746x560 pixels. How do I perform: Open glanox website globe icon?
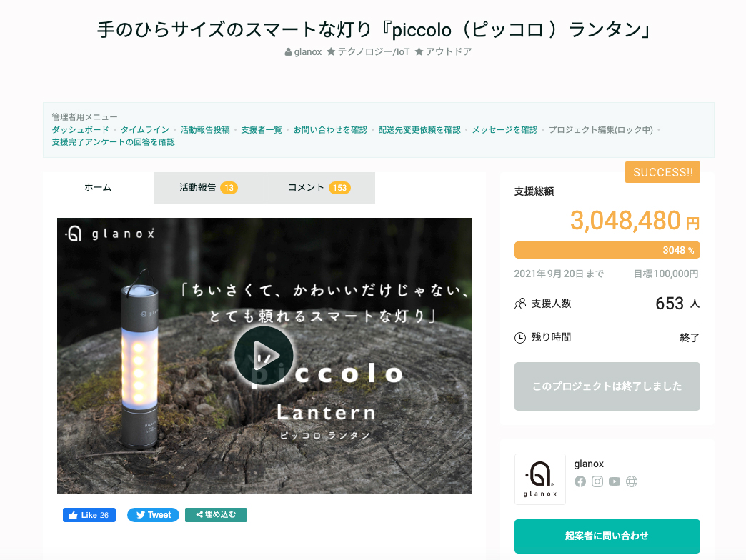click(x=632, y=481)
